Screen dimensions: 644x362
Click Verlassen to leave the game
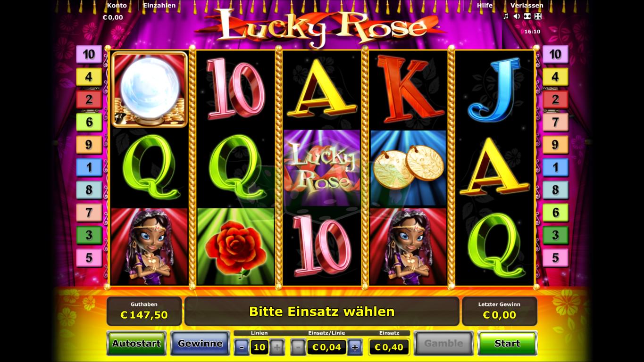(527, 6)
